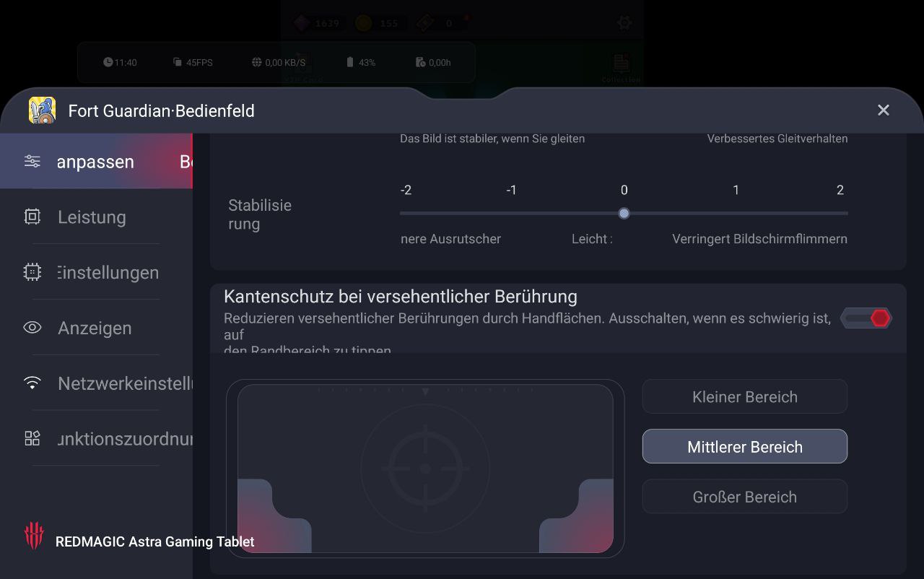The width and height of the screenshot is (924, 579).
Task: Click the 0,00h remaining time indicator
Action: point(433,63)
